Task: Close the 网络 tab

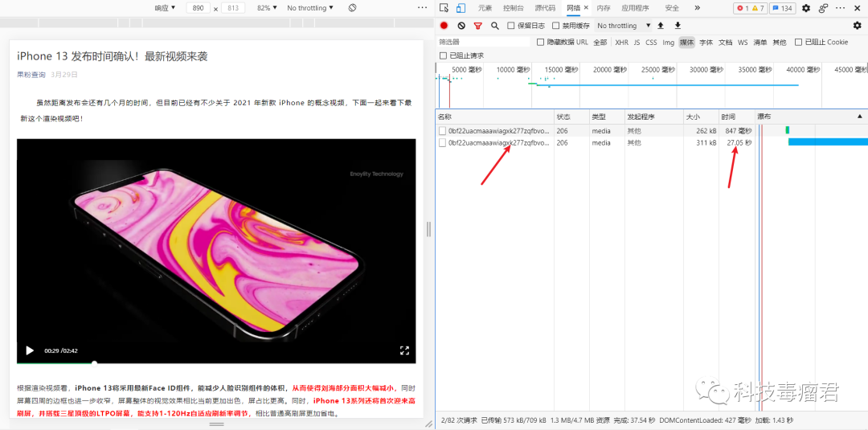Action: click(x=586, y=8)
